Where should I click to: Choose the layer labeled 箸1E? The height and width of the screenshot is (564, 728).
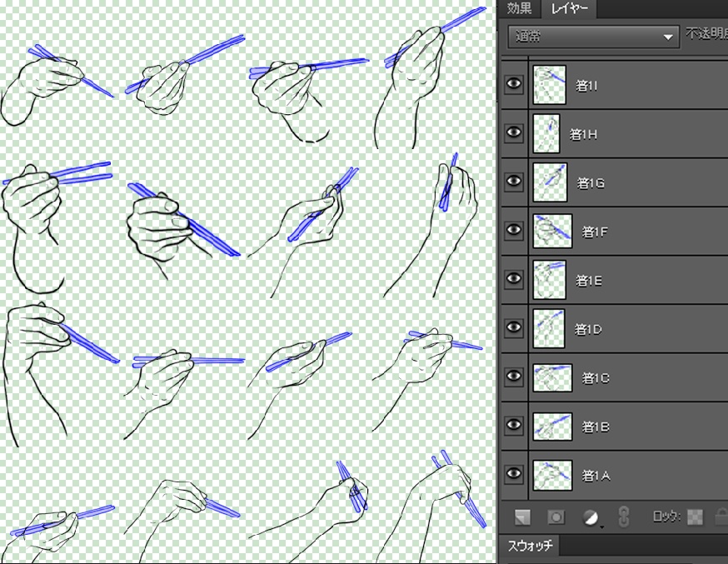click(x=589, y=281)
